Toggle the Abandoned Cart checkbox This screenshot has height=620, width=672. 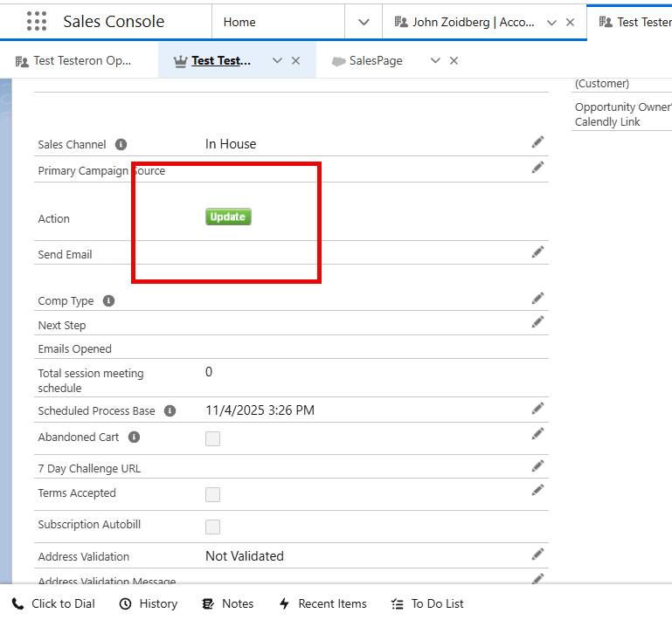pyautogui.click(x=212, y=438)
